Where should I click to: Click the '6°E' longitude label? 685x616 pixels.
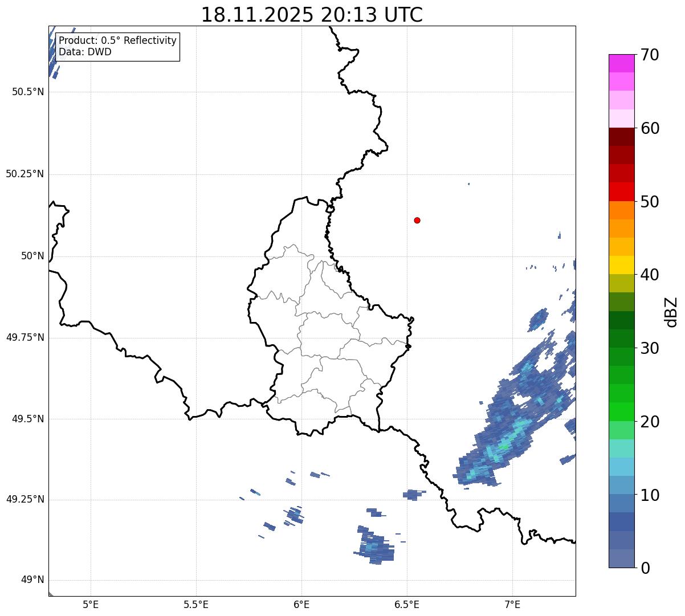[x=301, y=604]
